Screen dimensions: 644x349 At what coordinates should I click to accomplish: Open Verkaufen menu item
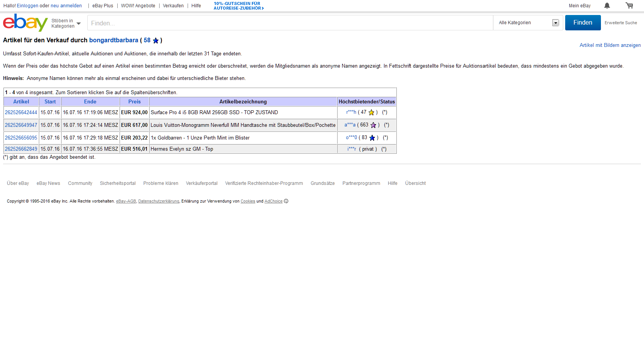(x=173, y=6)
